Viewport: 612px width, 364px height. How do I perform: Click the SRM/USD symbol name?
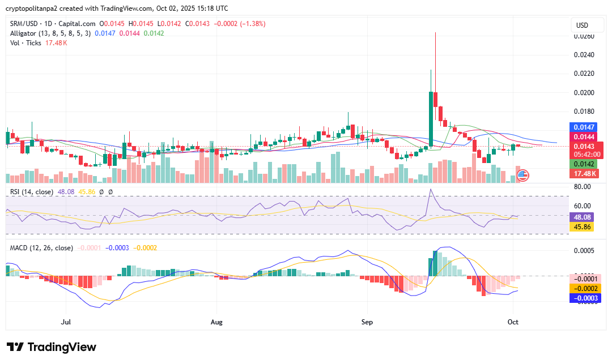point(24,24)
